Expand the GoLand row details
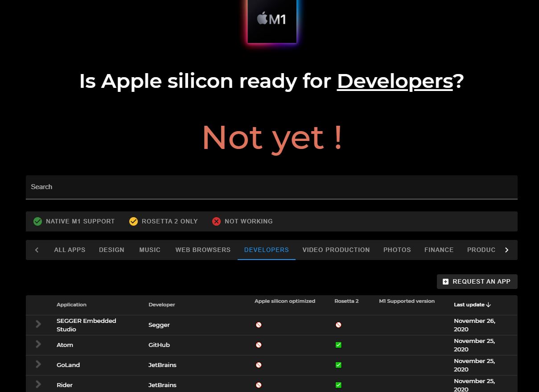The height and width of the screenshot is (392, 539). click(x=38, y=364)
